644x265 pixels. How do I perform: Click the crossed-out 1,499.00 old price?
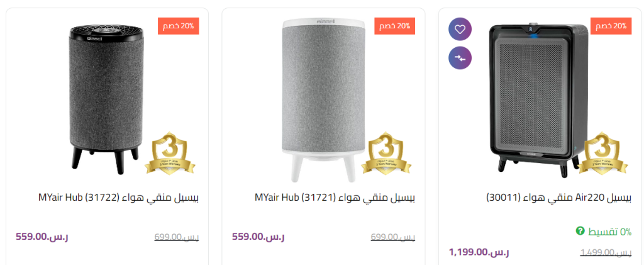pyautogui.click(x=605, y=253)
